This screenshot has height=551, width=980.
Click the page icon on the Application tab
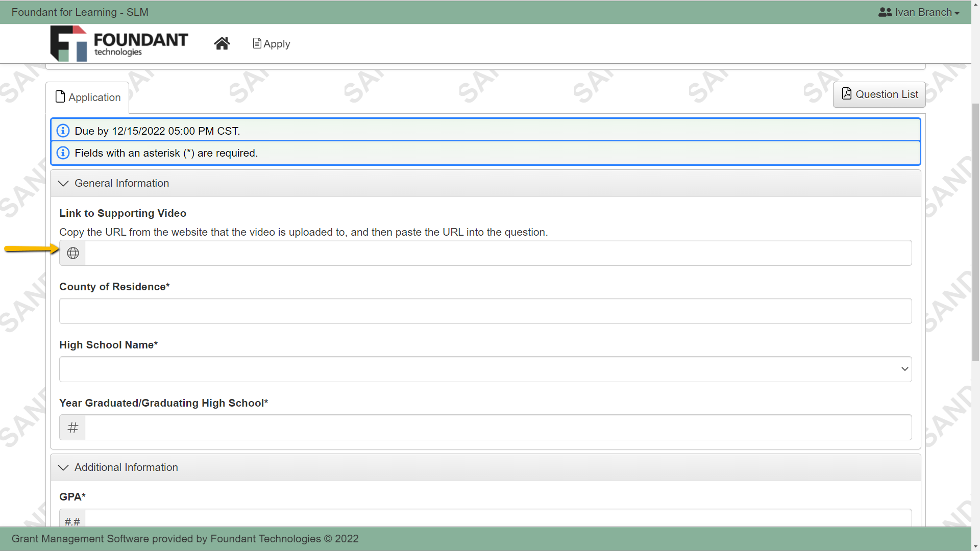[x=60, y=96]
